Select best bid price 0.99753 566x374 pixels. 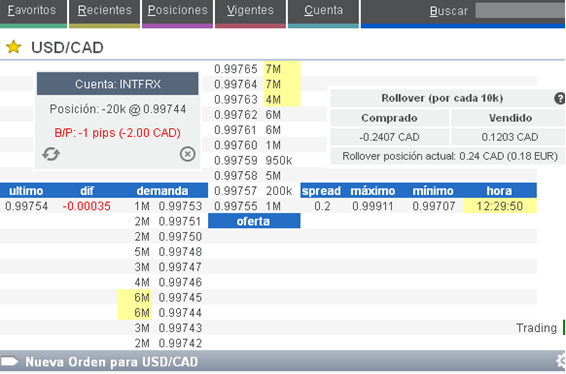pos(180,206)
